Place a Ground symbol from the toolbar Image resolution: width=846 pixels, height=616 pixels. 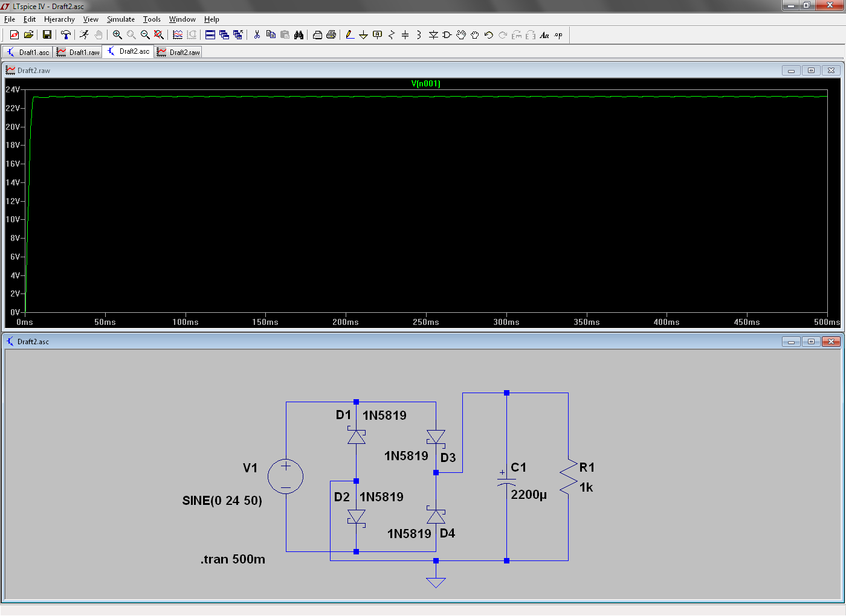pos(363,35)
